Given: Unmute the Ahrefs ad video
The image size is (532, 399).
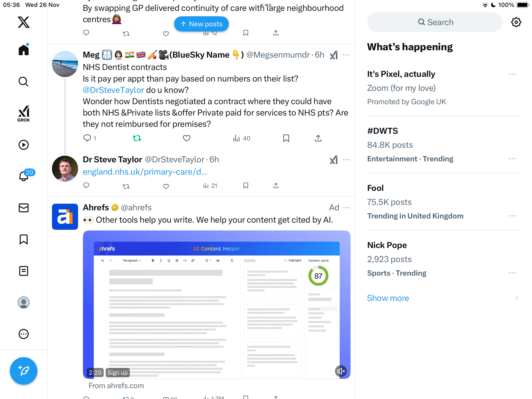Looking at the screenshot, I should 341,371.
